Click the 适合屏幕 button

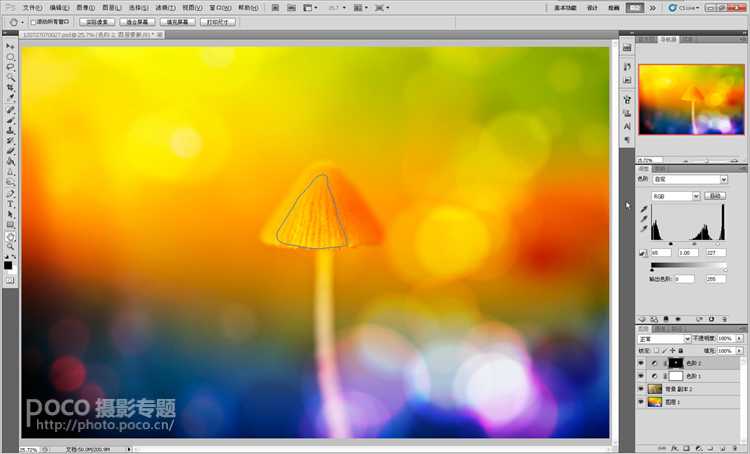click(137, 22)
